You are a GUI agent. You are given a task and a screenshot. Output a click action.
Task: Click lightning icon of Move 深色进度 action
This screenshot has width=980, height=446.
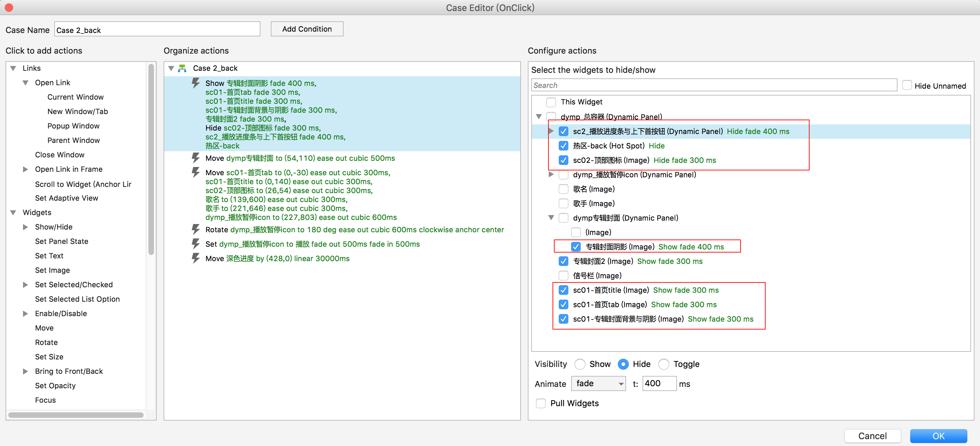point(196,258)
